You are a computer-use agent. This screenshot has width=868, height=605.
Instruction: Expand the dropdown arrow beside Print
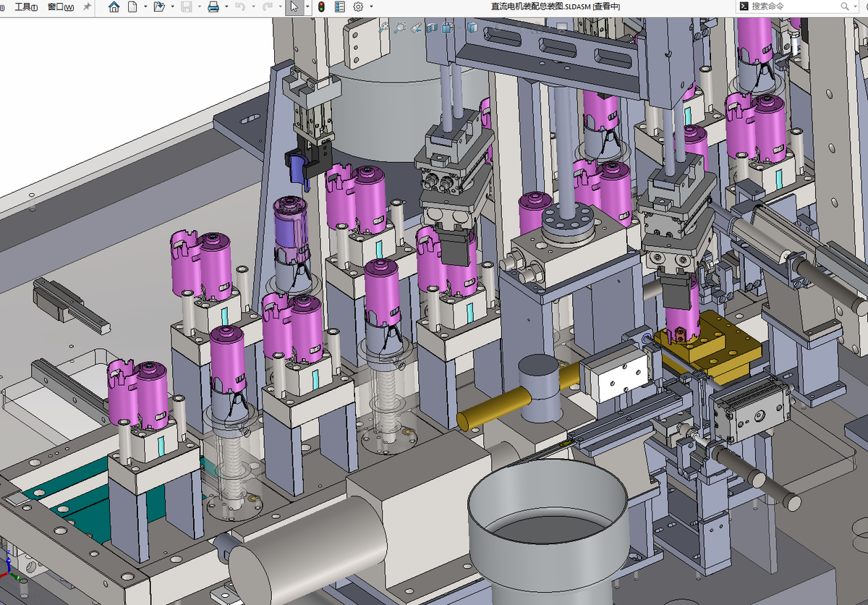(x=226, y=7)
